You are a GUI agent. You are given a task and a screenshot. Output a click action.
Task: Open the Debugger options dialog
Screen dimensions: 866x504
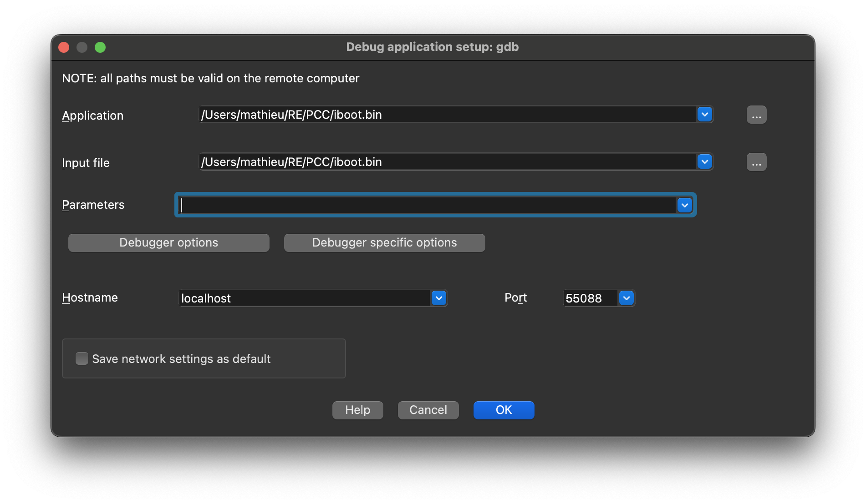(168, 242)
